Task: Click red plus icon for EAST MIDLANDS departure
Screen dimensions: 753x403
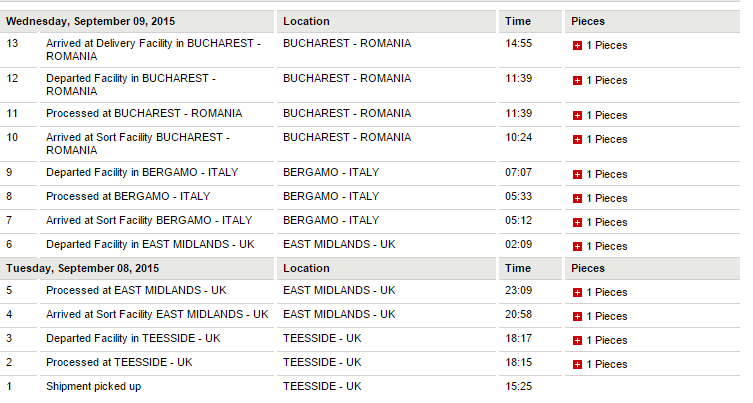Action: pos(577,247)
